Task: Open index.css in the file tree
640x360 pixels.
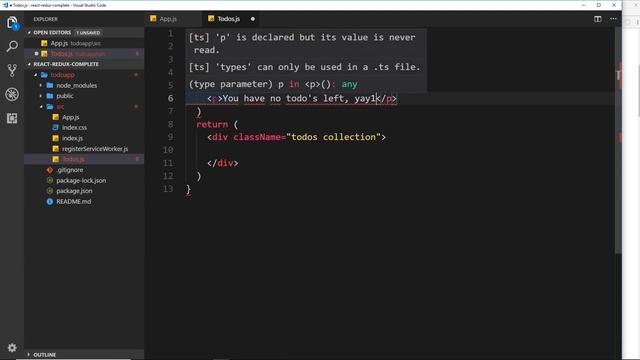Action: pyautogui.click(x=84, y=128)
